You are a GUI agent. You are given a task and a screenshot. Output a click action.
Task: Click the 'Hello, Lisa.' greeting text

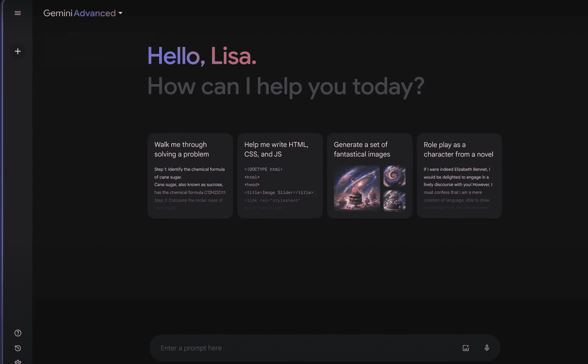[x=202, y=56]
